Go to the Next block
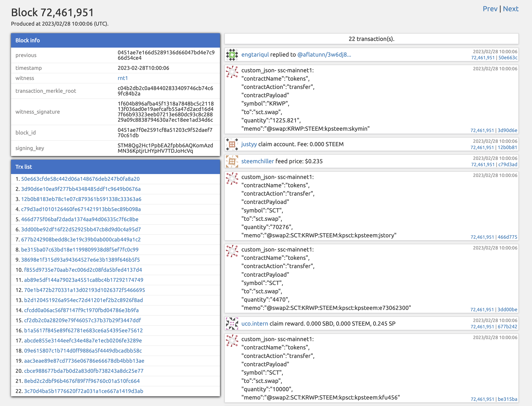This screenshot has width=532, height=406. (510, 9)
